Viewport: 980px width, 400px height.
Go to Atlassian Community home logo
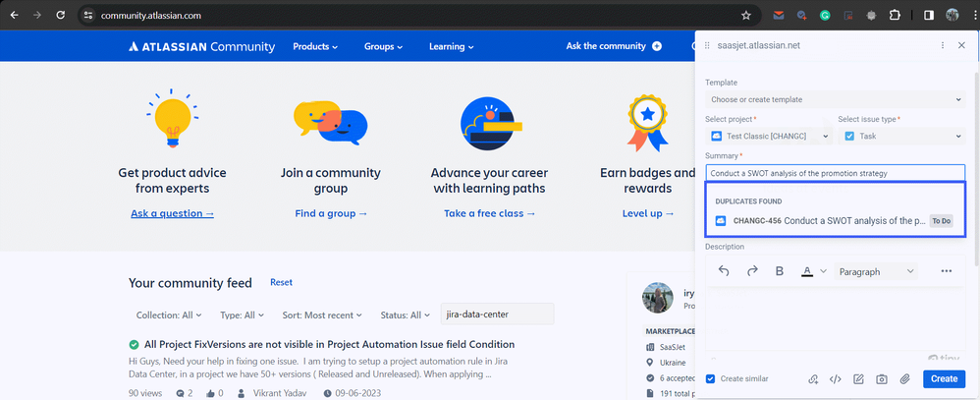(x=201, y=46)
